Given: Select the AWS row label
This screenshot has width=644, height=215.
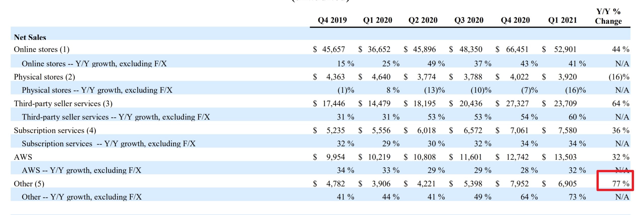Looking at the screenshot, I should tap(23, 157).
